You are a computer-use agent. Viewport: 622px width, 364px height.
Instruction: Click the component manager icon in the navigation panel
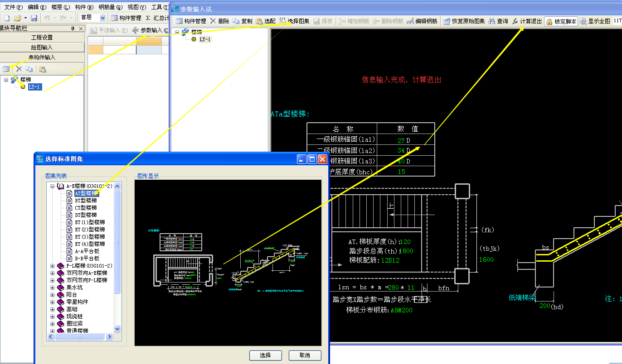[6, 69]
